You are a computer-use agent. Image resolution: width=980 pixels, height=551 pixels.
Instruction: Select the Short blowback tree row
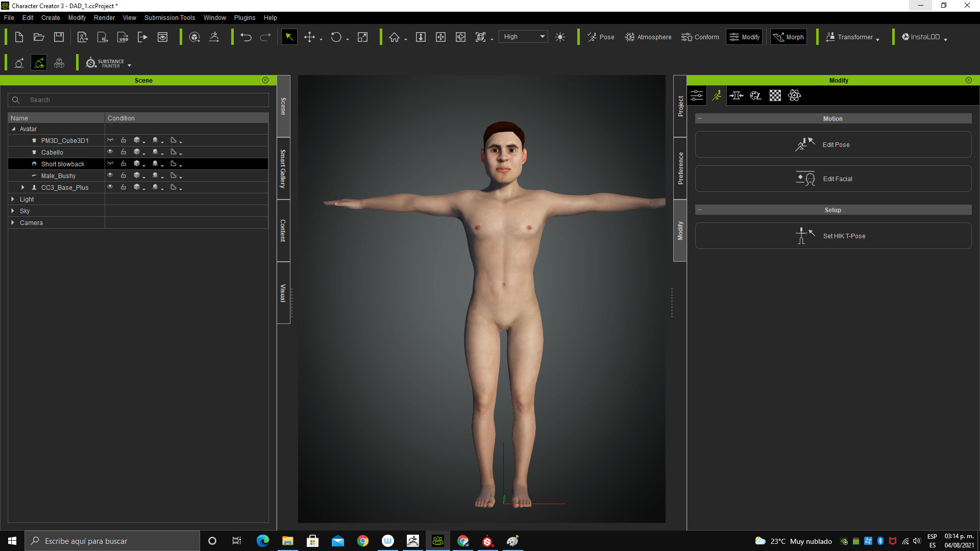point(138,164)
